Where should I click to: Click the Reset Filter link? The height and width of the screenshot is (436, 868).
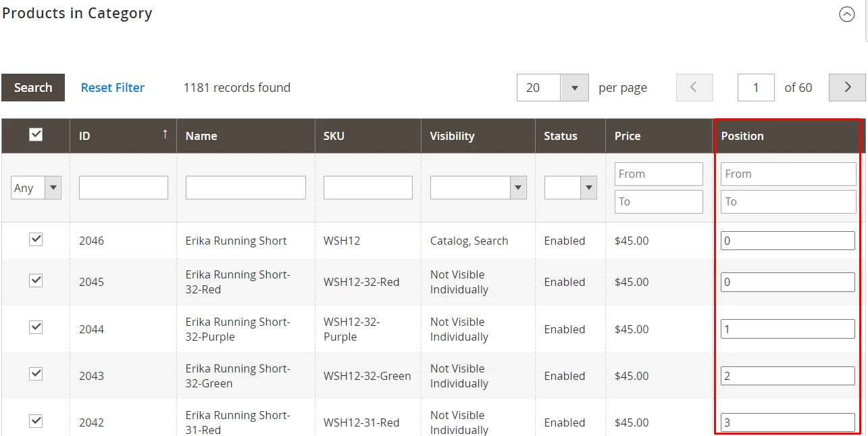click(x=113, y=88)
